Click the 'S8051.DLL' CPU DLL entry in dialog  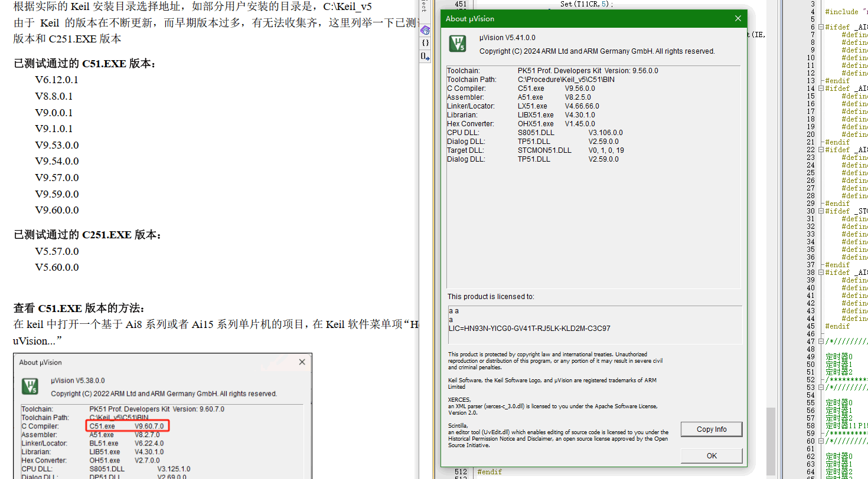(536, 133)
